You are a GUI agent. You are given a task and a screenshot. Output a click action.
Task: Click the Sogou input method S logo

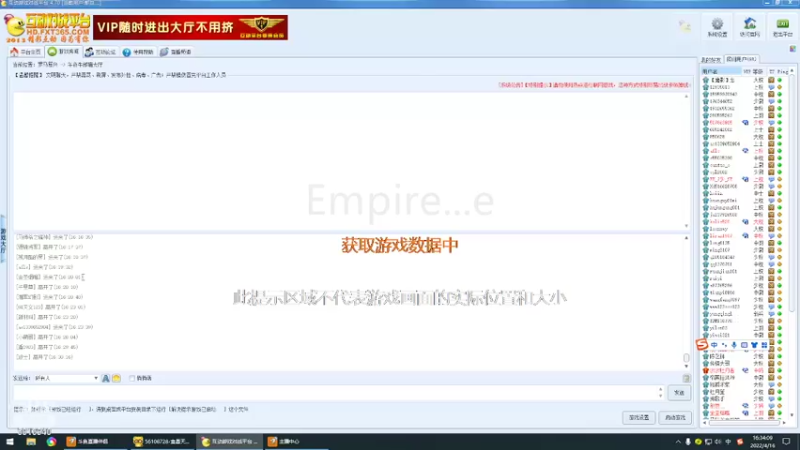click(702, 344)
